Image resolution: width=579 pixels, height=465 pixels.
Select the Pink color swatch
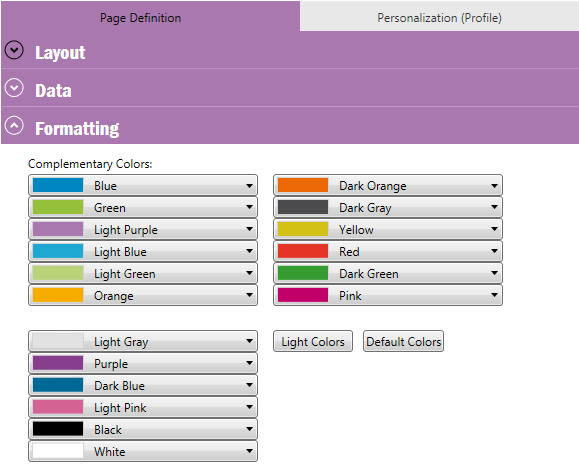[x=303, y=295]
